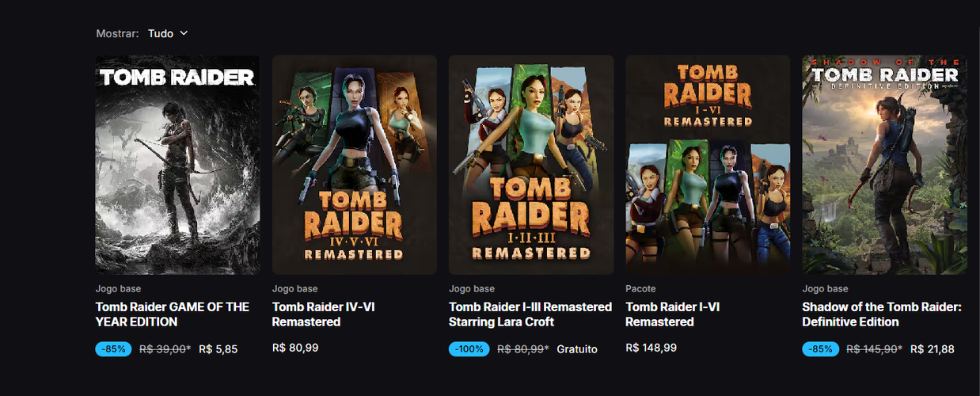The height and width of the screenshot is (396, 980).
Task: Click the -100% discount badge
Action: tap(469, 349)
